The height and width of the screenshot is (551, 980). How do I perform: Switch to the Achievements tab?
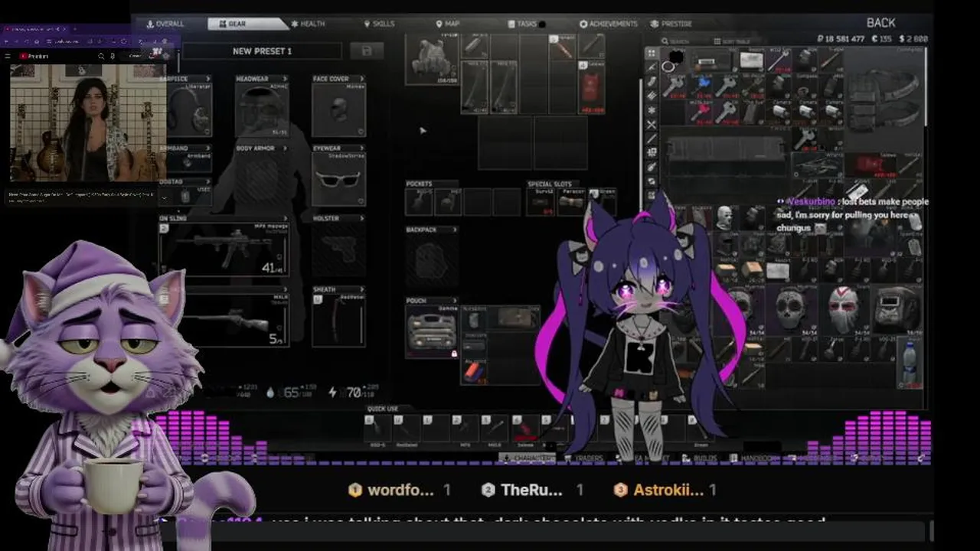609,24
